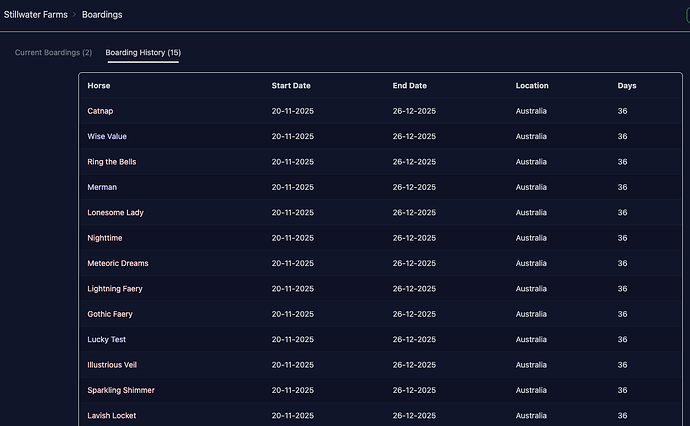Go to the Meteoric Dreams horse
This screenshot has width=690, height=426.
point(118,263)
